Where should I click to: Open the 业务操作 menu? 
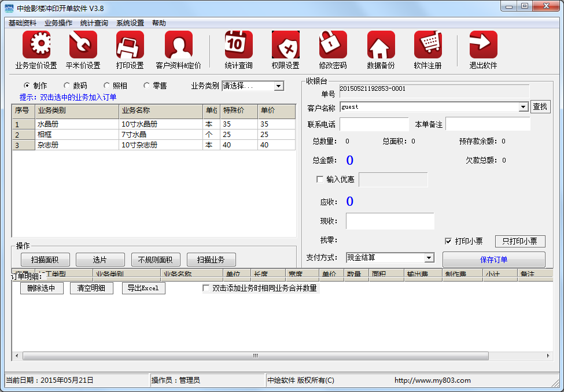(x=58, y=23)
